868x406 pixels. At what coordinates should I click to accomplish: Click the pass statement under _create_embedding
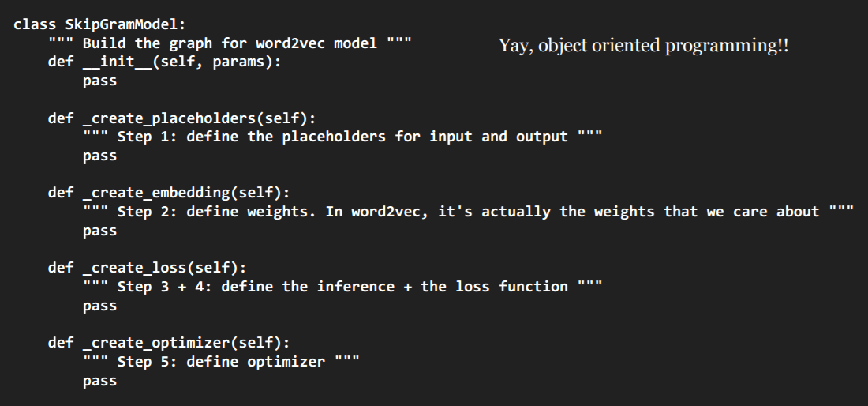99,231
